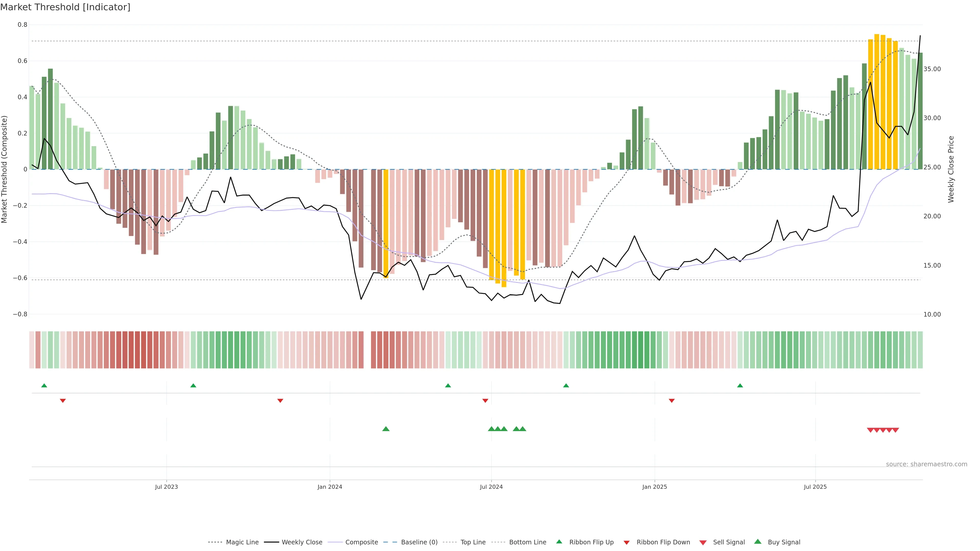Hide the Composite series via legend
The height and width of the screenshot is (551, 980).
(x=361, y=542)
